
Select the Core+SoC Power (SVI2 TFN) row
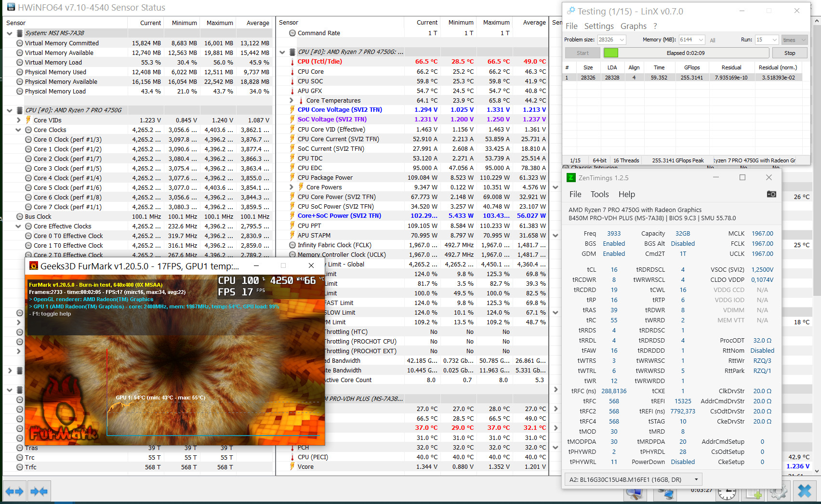point(412,216)
